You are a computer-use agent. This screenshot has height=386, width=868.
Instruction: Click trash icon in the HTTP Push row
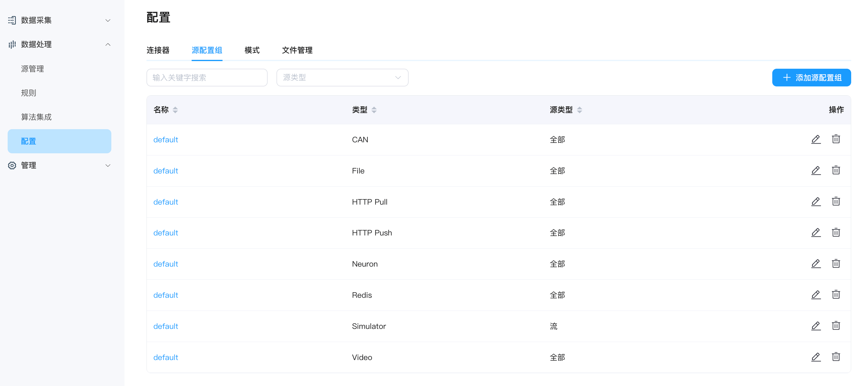[x=836, y=232]
